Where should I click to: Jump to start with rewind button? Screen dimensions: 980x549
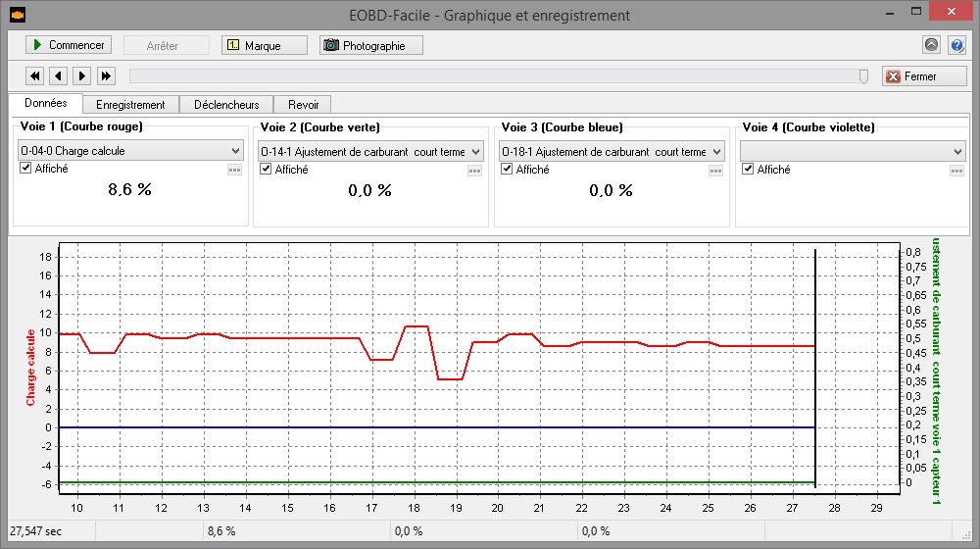(x=35, y=75)
